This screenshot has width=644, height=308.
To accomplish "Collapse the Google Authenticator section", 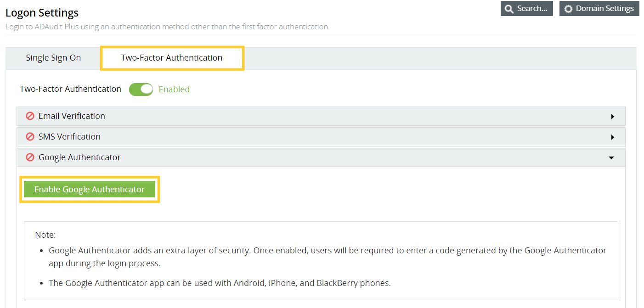I will click(611, 157).
